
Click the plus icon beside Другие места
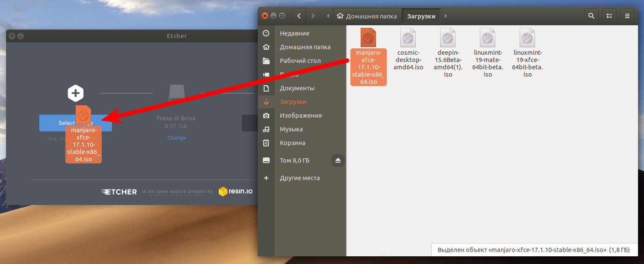click(x=266, y=178)
